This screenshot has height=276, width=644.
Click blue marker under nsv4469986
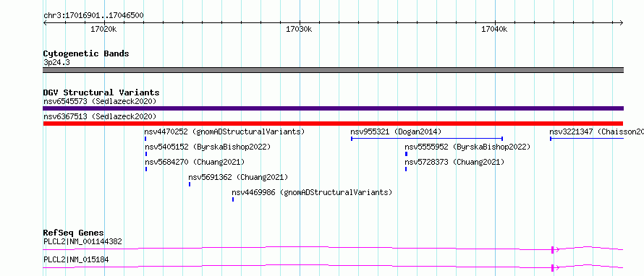click(233, 199)
